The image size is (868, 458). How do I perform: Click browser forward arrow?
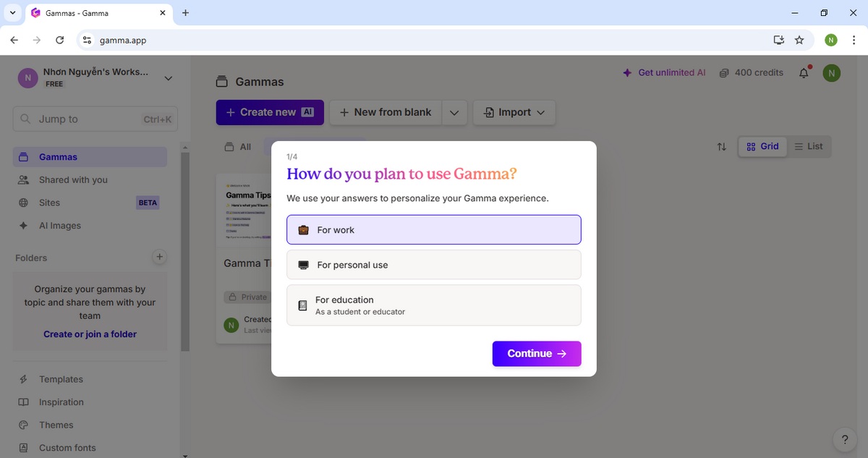point(37,41)
